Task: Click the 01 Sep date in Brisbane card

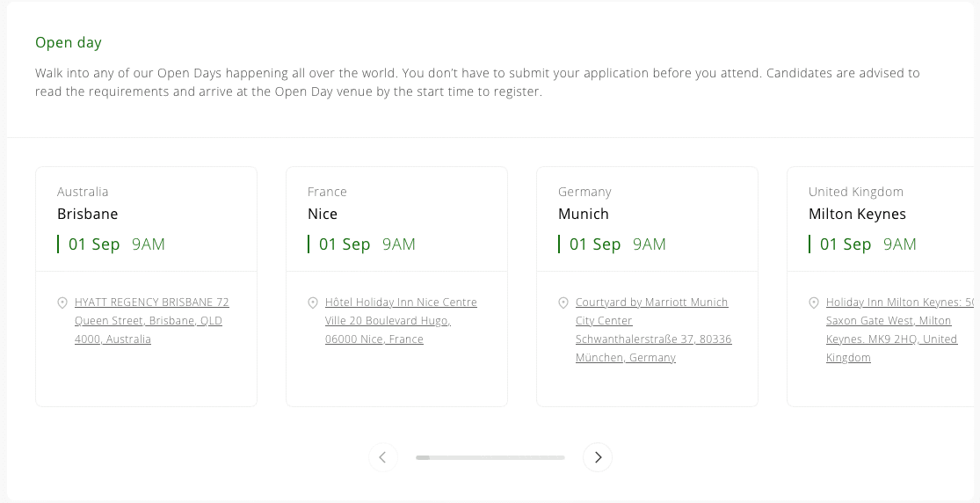Action: [94, 244]
